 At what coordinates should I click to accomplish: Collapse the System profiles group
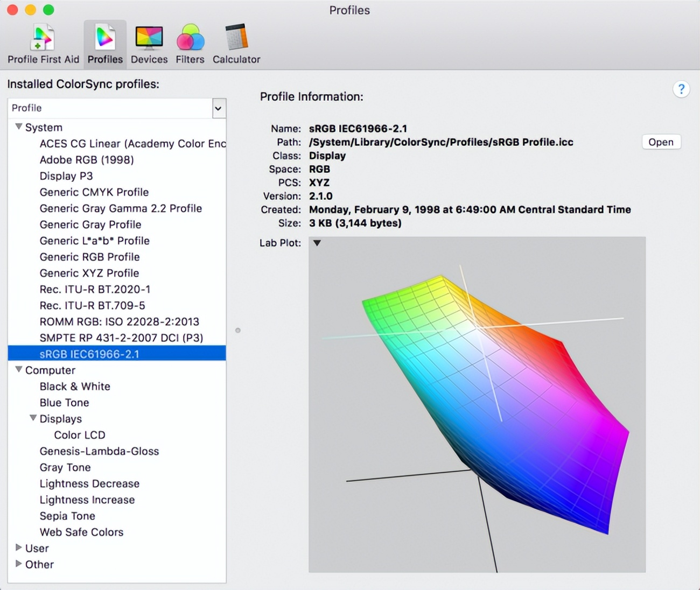[19, 127]
